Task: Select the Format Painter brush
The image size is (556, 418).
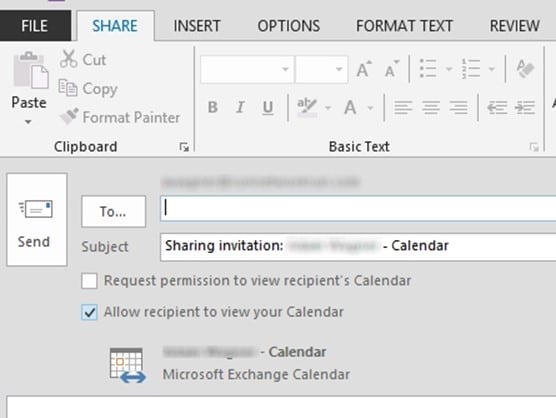Action: [69, 116]
